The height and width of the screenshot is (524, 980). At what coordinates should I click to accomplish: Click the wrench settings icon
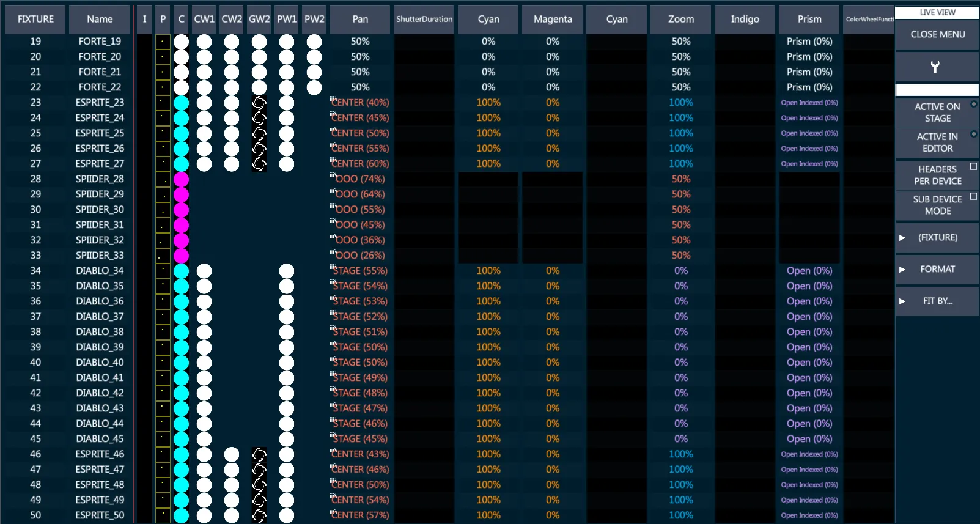(935, 67)
